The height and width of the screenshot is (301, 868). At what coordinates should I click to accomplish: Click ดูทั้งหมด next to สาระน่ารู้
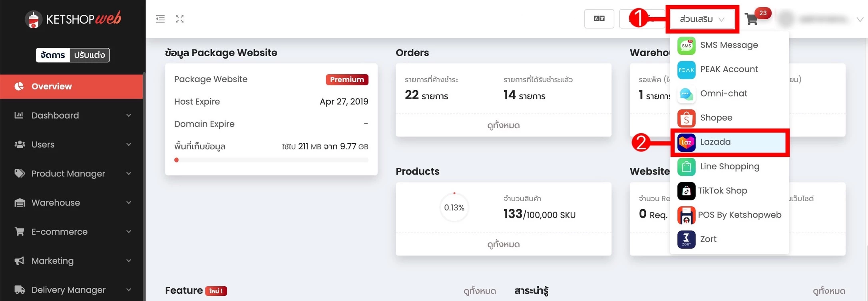829,291
